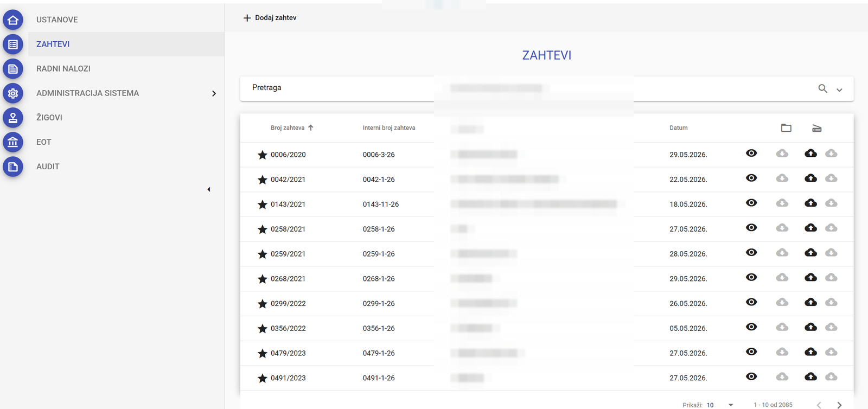
Task: Expand Administracija sistema submenu chevron
Action: pyautogui.click(x=214, y=93)
